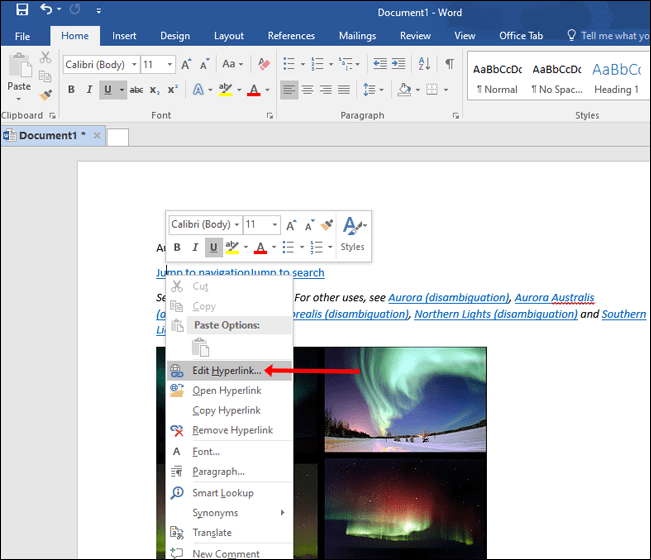651x560 pixels.
Task: Select the Heading 1 style in gallery
Action: click(616, 78)
